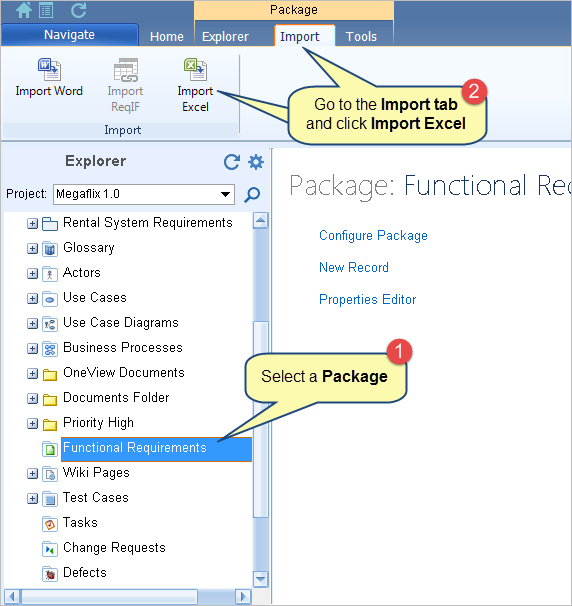Switch to the Home ribbon tab
Screen dimensions: 572x606
(167, 36)
